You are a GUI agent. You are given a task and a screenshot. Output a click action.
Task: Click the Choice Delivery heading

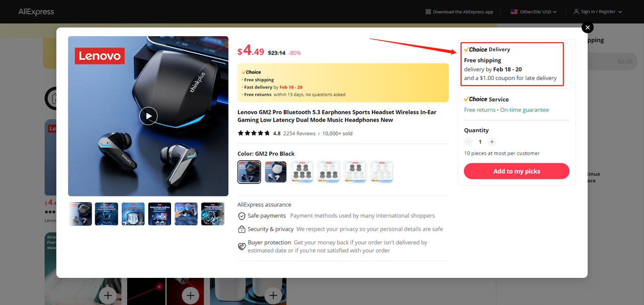487,50
